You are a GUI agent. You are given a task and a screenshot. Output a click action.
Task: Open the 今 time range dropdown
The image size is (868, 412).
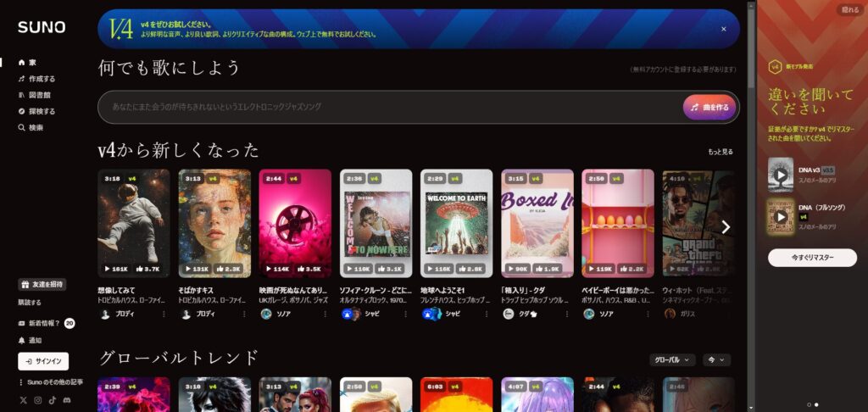(x=717, y=360)
